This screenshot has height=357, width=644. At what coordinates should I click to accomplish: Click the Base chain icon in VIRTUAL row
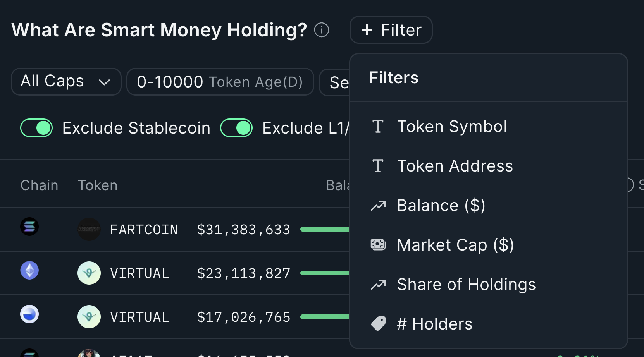pyautogui.click(x=29, y=314)
